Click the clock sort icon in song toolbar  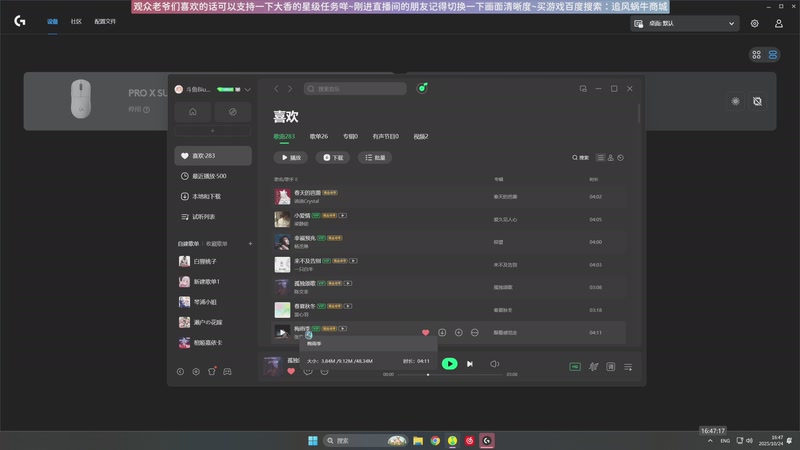pos(620,158)
